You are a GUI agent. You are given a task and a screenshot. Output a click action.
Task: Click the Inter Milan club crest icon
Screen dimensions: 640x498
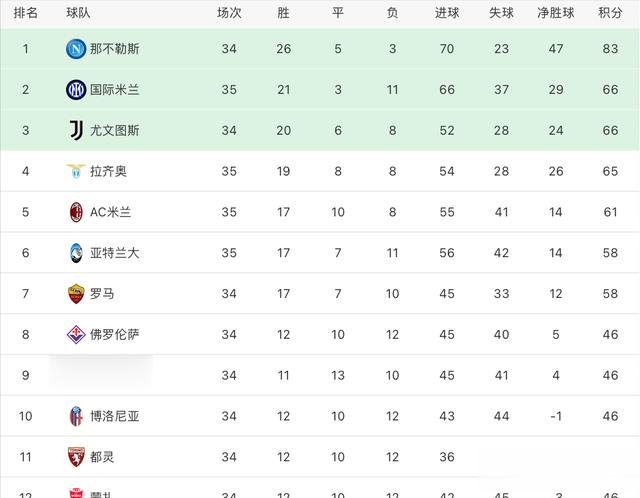pyautogui.click(x=76, y=90)
